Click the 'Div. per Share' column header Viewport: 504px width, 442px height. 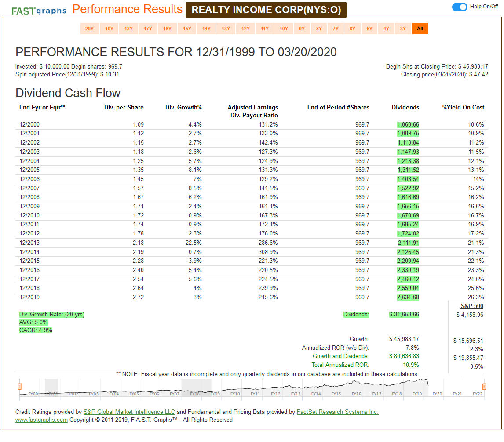click(124, 107)
